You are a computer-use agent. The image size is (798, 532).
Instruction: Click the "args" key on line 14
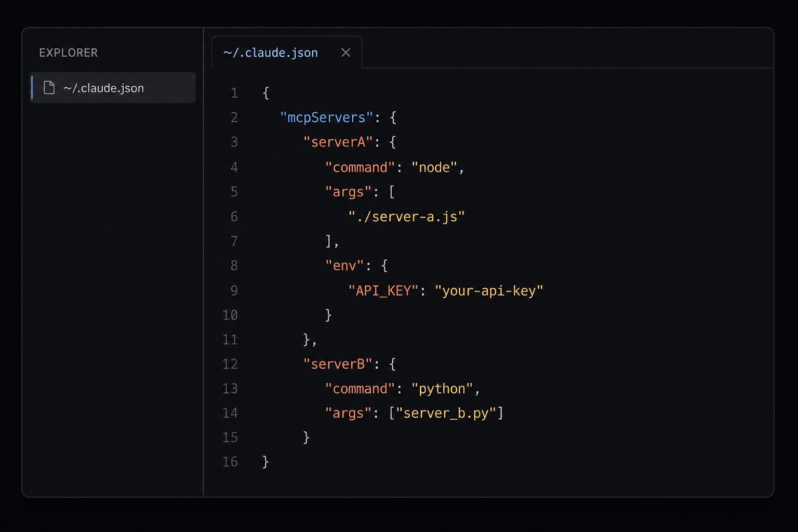[x=348, y=413]
